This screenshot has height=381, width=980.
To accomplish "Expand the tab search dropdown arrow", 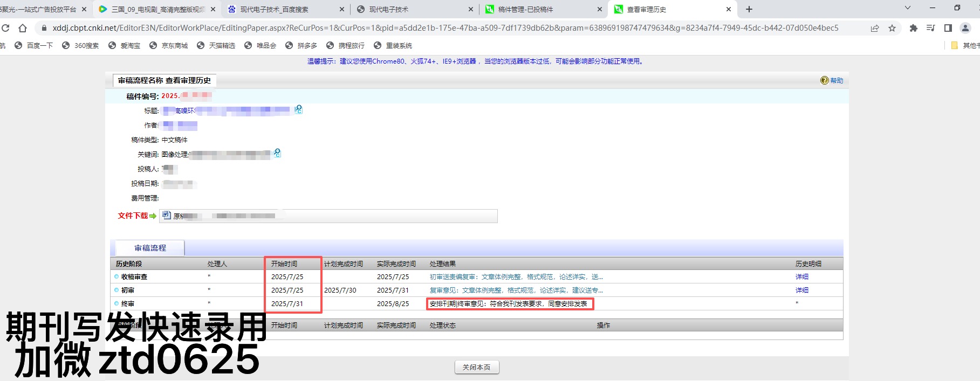I will 907,8.
